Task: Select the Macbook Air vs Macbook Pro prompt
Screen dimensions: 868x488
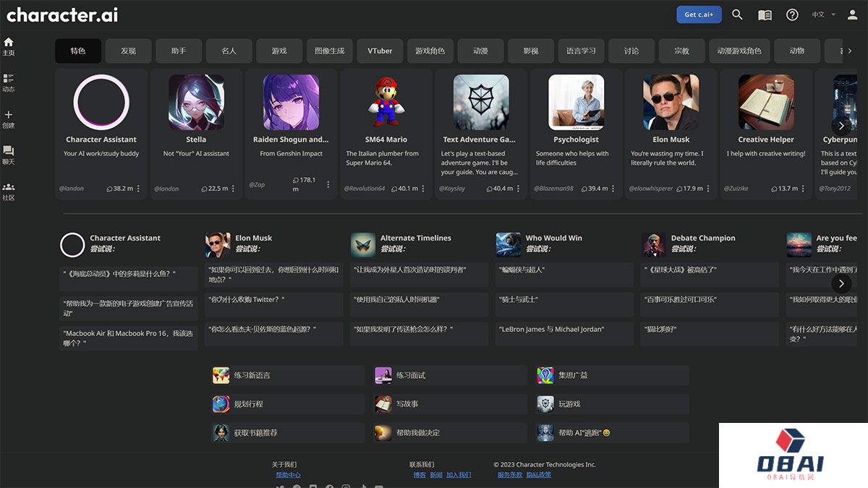Action: (x=128, y=338)
